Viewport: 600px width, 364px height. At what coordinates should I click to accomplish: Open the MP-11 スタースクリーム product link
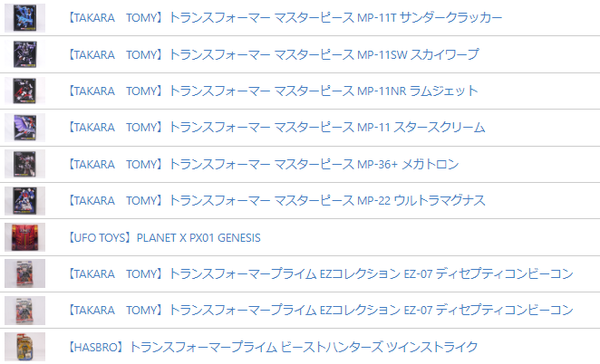276,127
